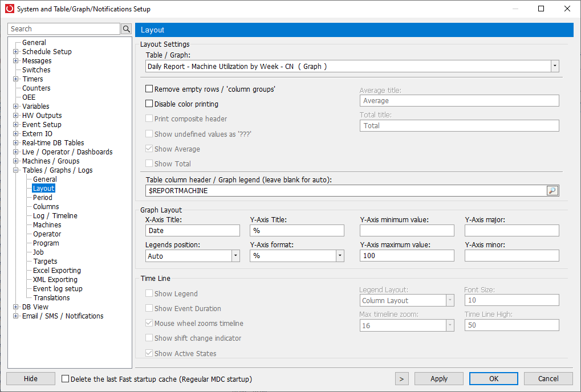Expand the Schedule Setup tree node
Image resolution: width=581 pixels, height=392 pixels.
pos(15,51)
